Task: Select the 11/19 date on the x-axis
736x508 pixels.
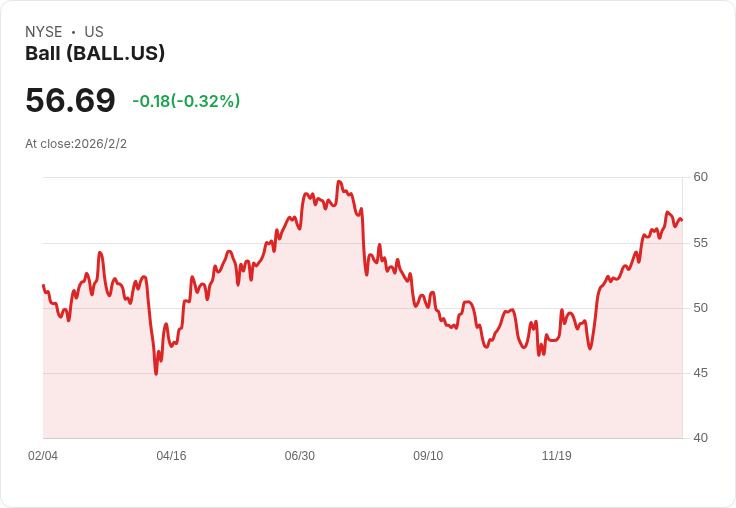Action: point(556,456)
